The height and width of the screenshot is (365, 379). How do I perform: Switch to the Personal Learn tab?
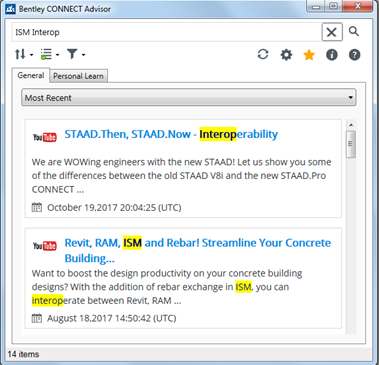pyautogui.click(x=78, y=76)
